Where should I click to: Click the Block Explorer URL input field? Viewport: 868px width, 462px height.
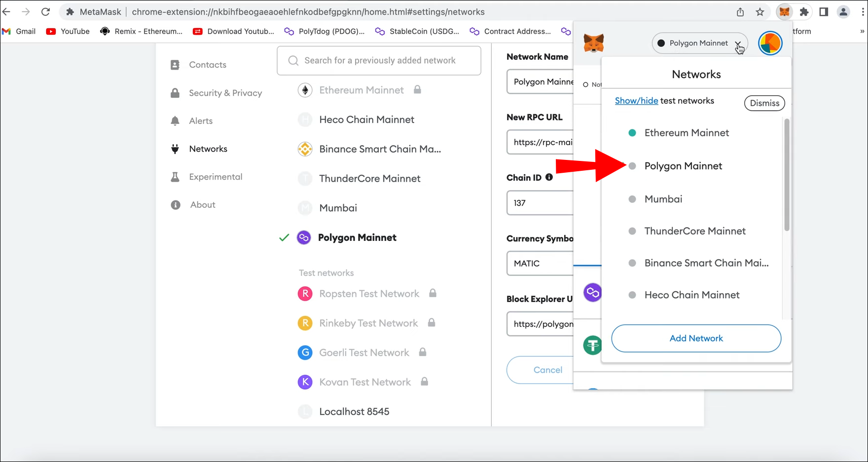tap(540, 324)
